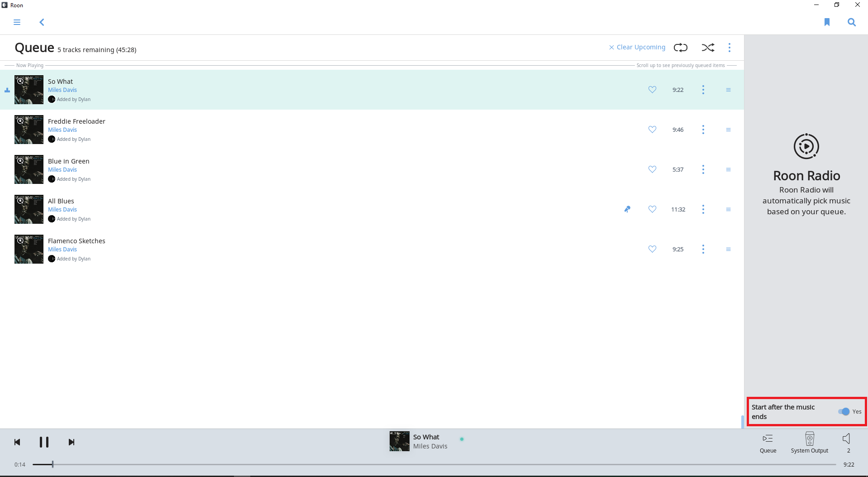Skip to previous track

17,442
